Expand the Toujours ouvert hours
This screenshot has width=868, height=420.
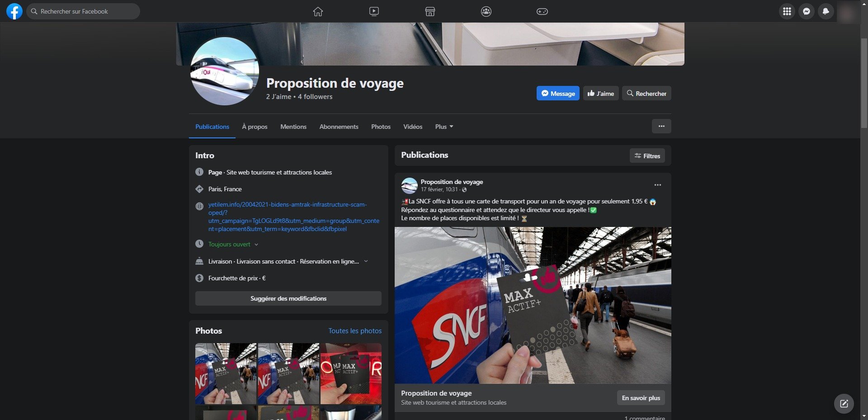(256, 244)
